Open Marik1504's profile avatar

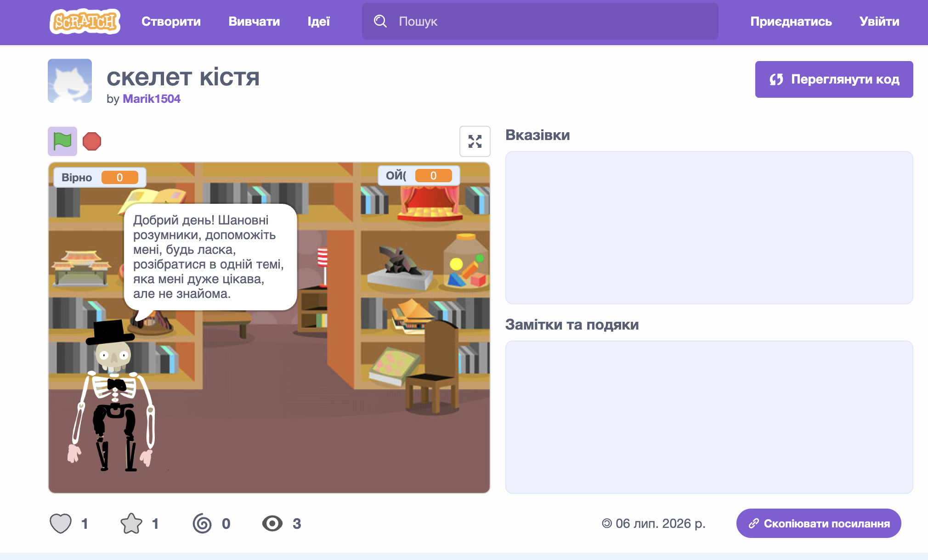[x=70, y=81]
